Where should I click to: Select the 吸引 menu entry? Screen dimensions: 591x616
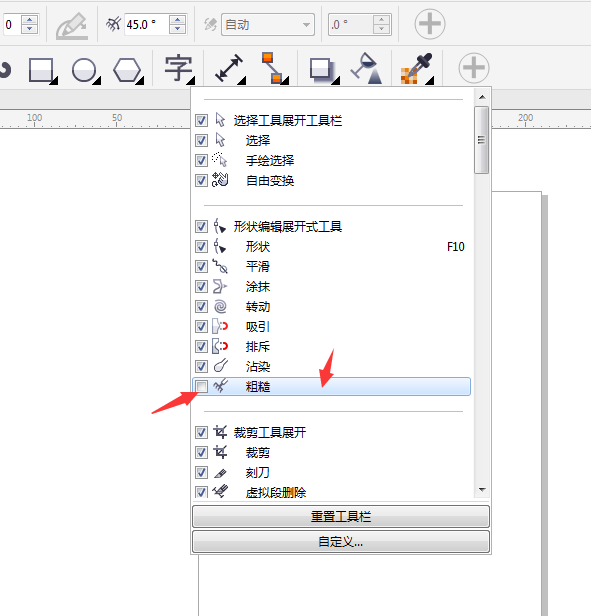(331, 326)
